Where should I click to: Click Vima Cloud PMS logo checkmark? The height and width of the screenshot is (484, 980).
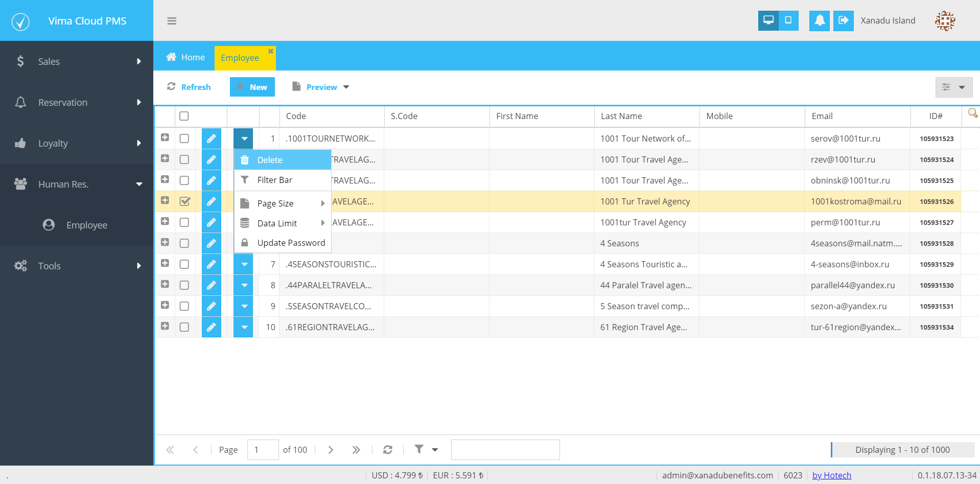point(20,21)
